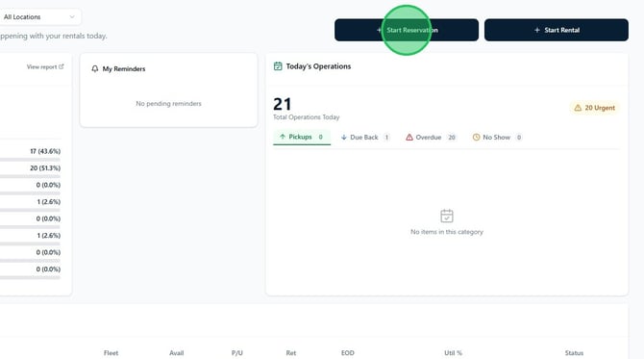
Task: Click the empty-state calendar check icon
Action: point(447,216)
